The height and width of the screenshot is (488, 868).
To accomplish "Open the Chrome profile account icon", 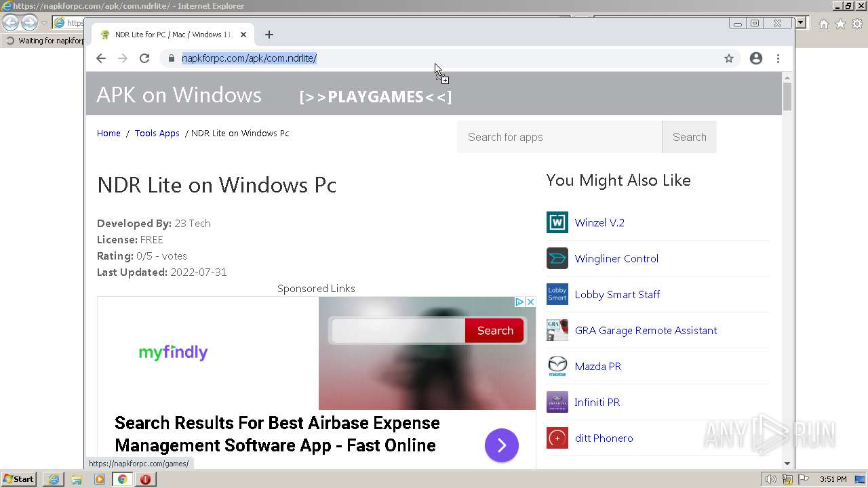I will 756,58.
